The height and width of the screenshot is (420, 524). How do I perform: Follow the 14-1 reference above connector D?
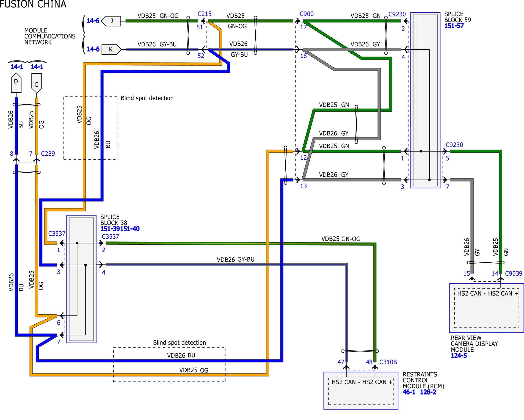(x=17, y=67)
